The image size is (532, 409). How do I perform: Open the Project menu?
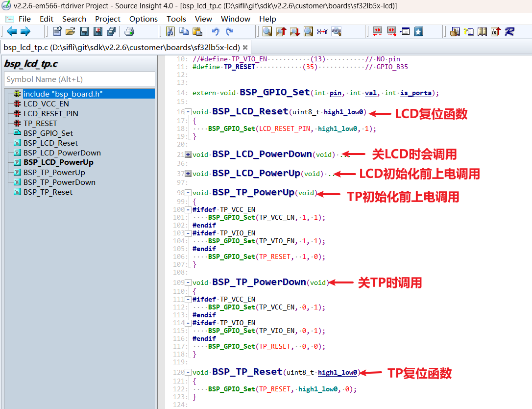click(108, 19)
